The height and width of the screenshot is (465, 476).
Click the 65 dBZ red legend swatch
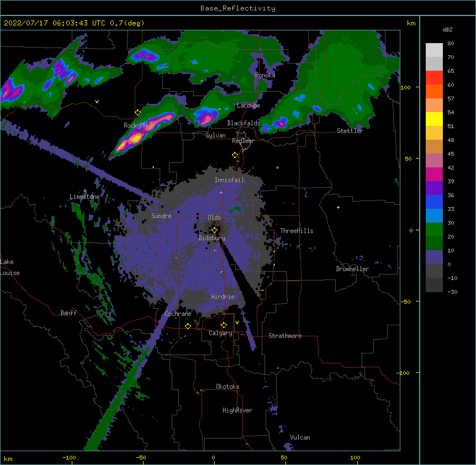click(x=434, y=77)
